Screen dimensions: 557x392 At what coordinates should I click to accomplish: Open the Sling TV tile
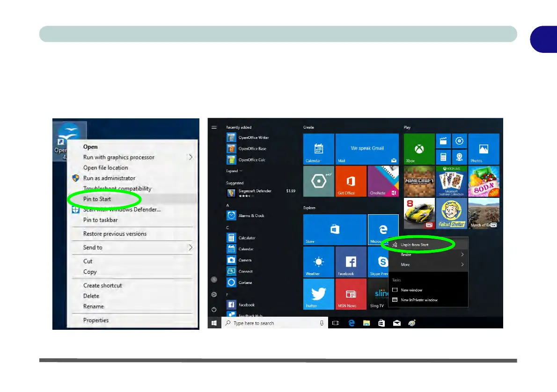[378, 294]
